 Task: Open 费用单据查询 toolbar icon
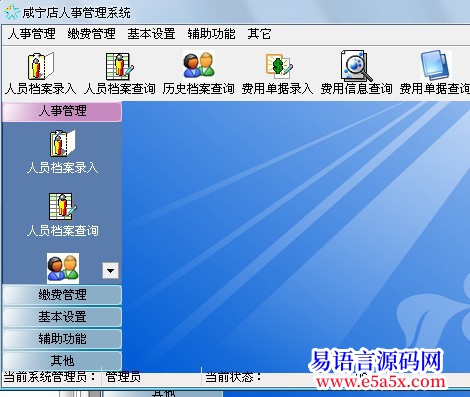[435, 73]
